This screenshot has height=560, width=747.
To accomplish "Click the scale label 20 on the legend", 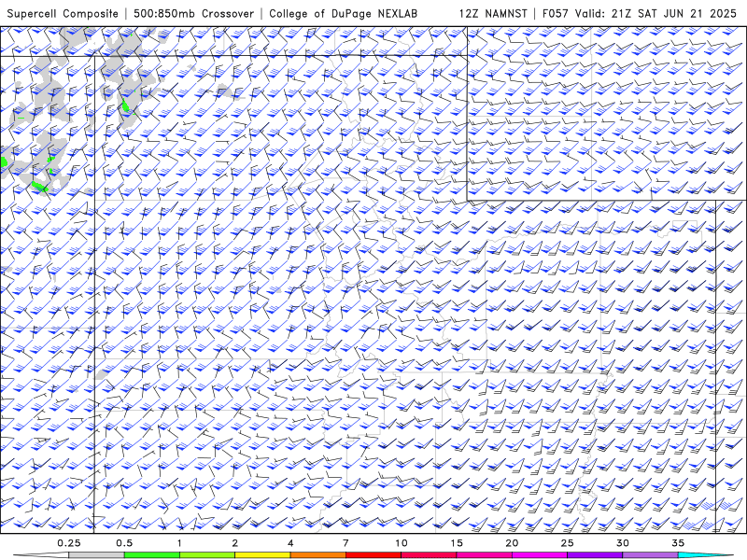I will [512, 543].
